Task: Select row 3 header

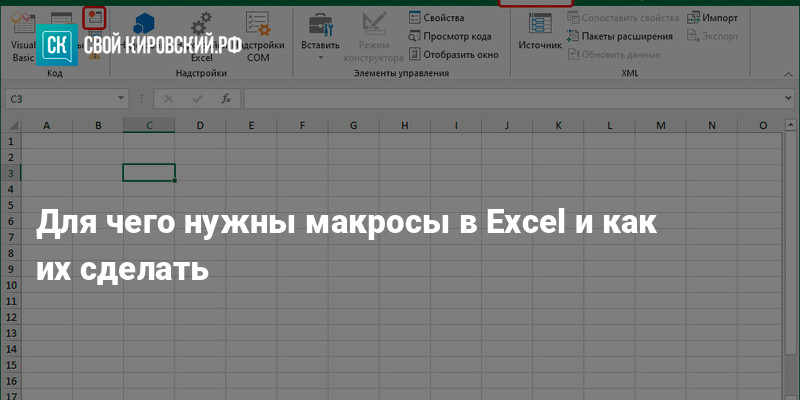Action: point(11,173)
